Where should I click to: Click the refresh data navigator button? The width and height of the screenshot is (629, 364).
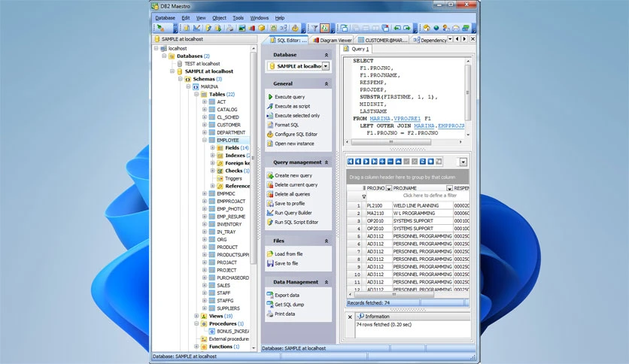[x=422, y=162]
